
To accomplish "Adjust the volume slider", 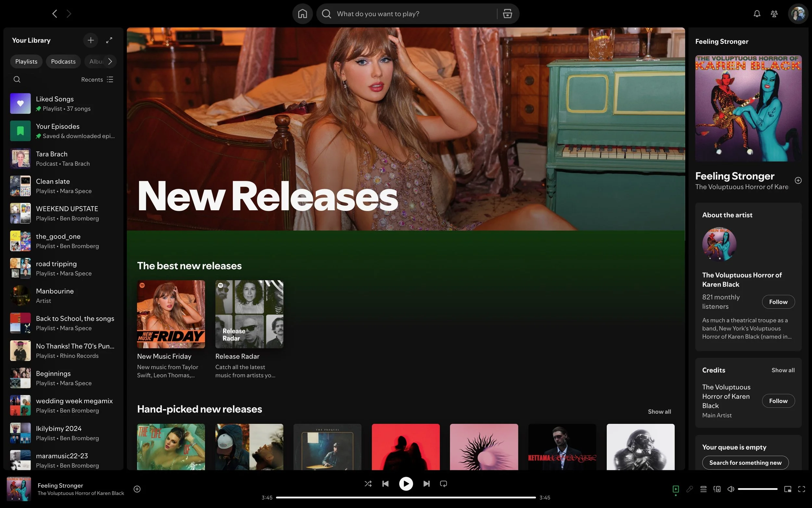I will point(757,489).
